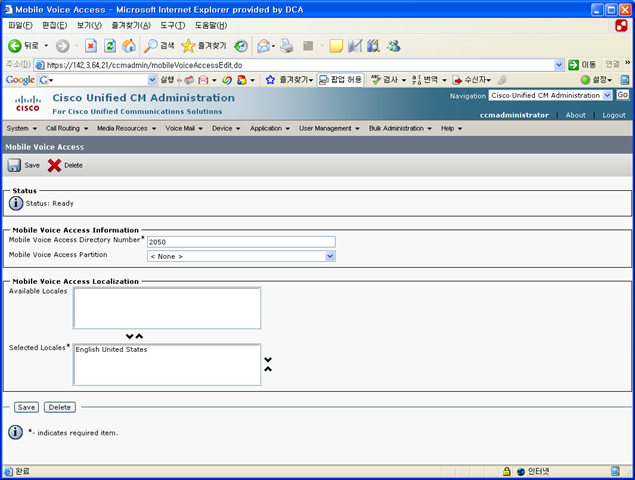Click the Logout link
Screen dimensions: 635x480
(614, 115)
